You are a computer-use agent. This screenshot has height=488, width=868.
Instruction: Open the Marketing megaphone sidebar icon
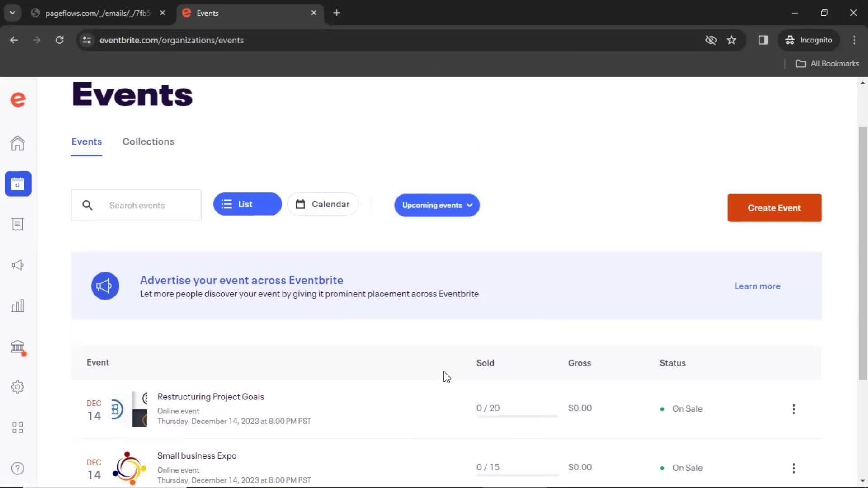18,265
